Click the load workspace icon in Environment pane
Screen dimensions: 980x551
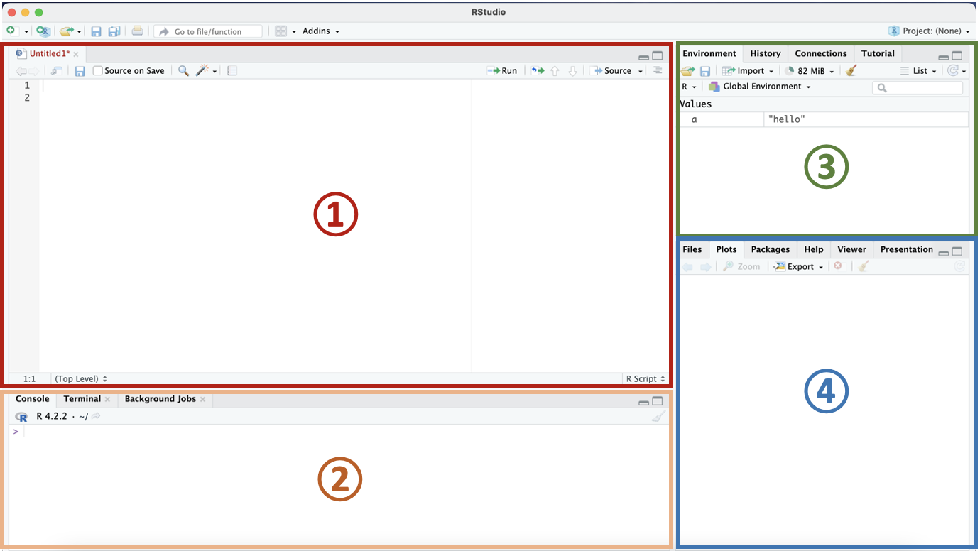[687, 71]
